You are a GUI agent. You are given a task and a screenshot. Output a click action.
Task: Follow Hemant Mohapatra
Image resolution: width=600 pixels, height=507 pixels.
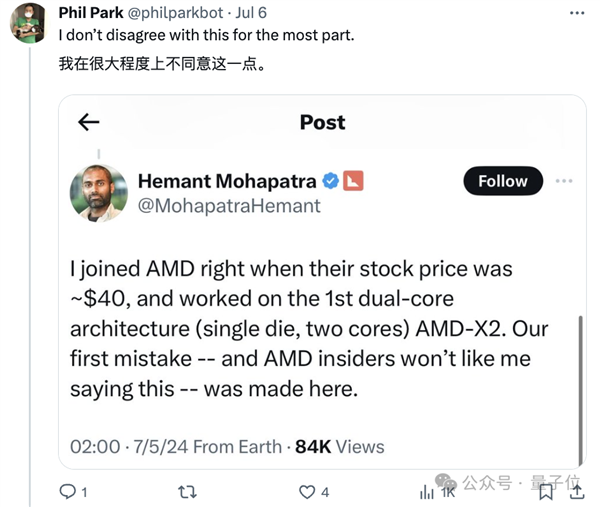502,181
